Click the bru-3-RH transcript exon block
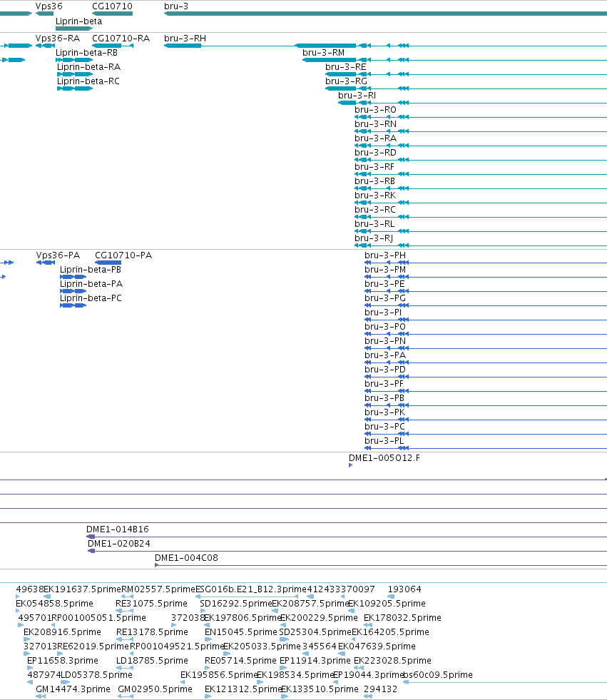 (x=183, y=46)
